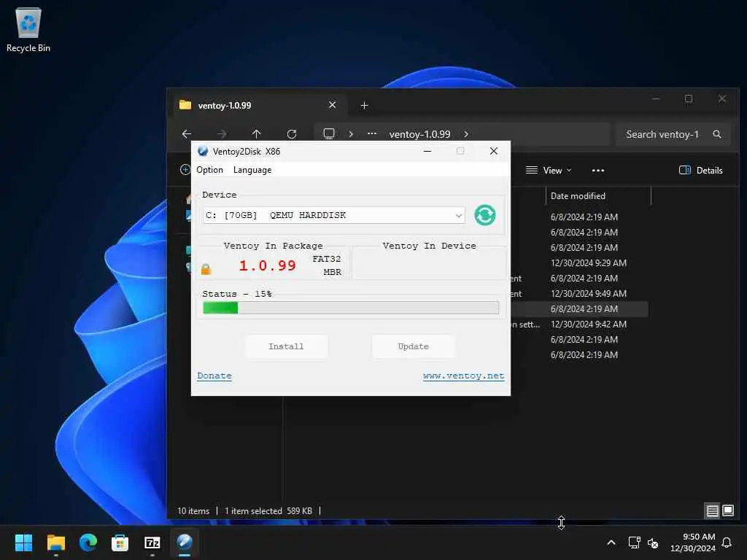Select the row dated 12/30/2024 9:29 AM
This screenshot has width=747, height=560.
coord(589,262)
